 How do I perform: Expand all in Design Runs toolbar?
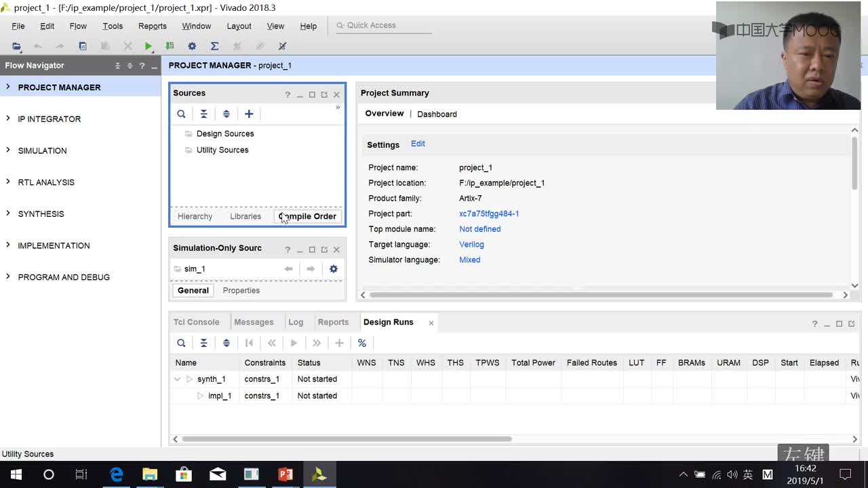pos(226,343)
